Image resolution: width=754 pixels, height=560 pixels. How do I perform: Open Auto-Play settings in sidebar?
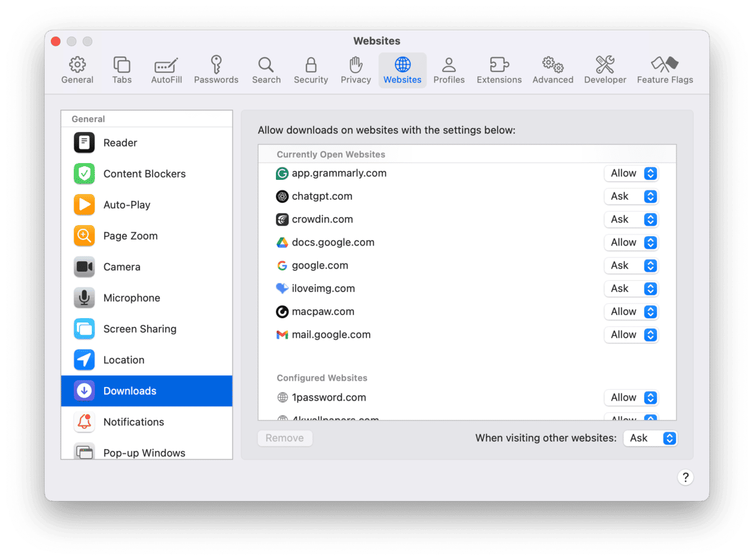coord(126,205)
